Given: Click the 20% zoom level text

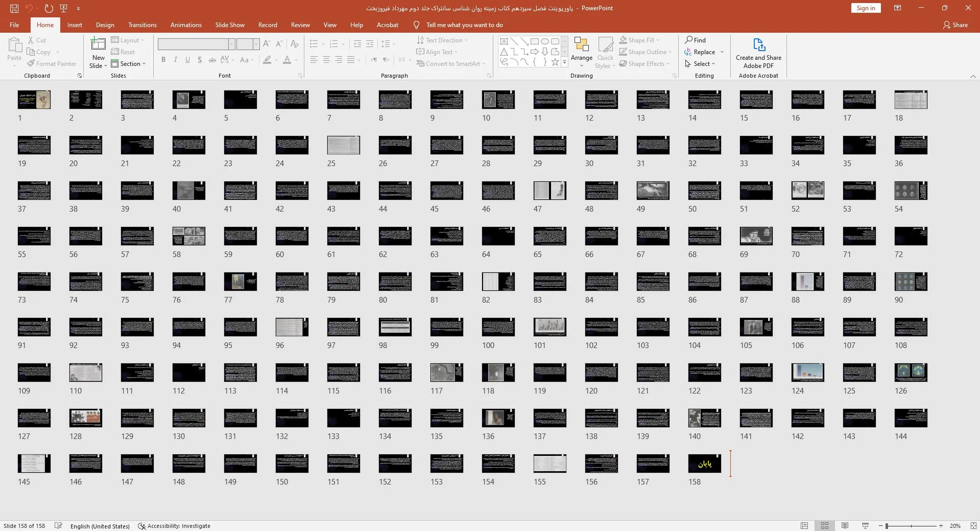Looking at the screenshot, I should (x=955, y=526).
